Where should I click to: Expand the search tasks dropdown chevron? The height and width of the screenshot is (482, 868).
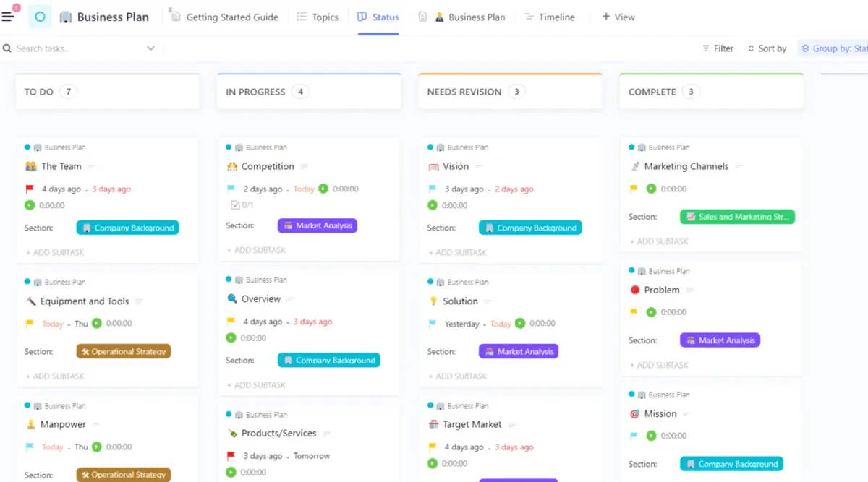point(150,48)
